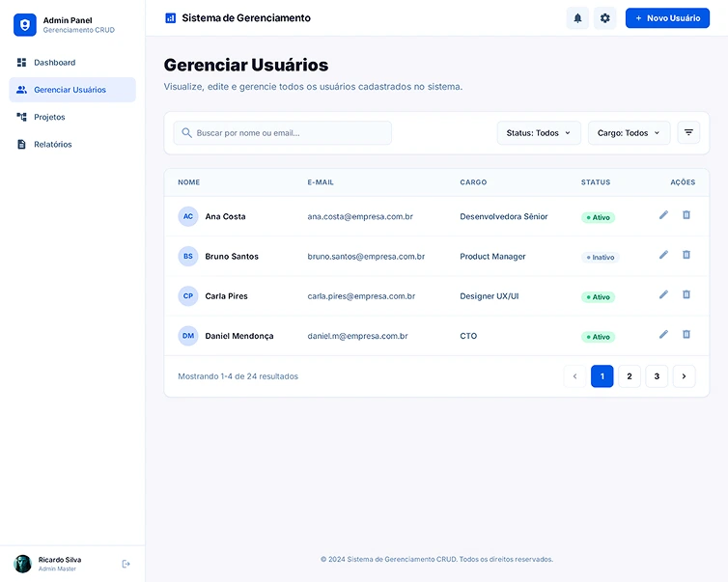
Task: Click the edit pencil for Carla Pires
Action: (663, 294)
